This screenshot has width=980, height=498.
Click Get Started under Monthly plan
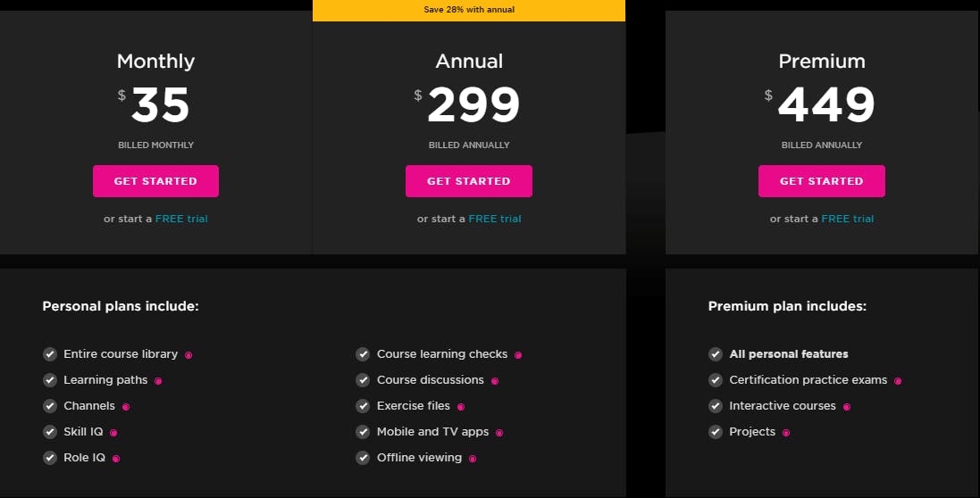pyautogui.click(x=155, y=181)
